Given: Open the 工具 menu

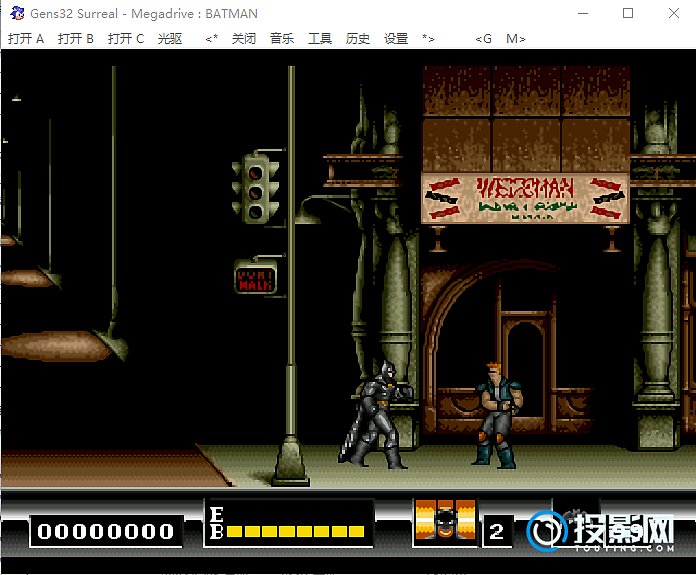Looking at the screenshot, I should (x=320, y=39).
